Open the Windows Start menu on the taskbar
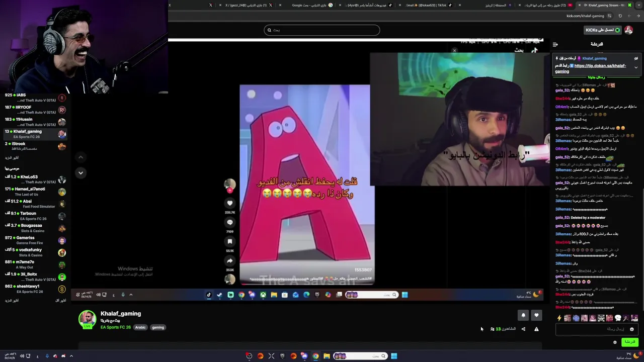This screenshot has width=644, height=362. click(394, 356)
